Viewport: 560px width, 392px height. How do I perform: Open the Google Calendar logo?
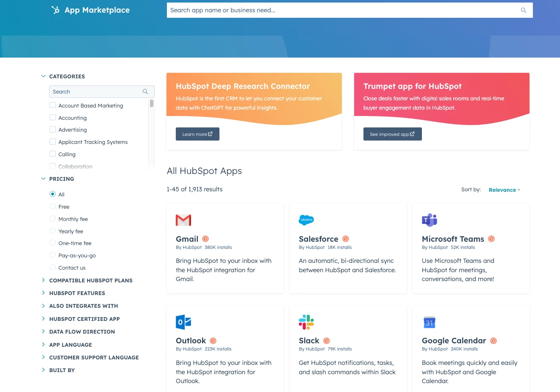click(x=430, y=322)
